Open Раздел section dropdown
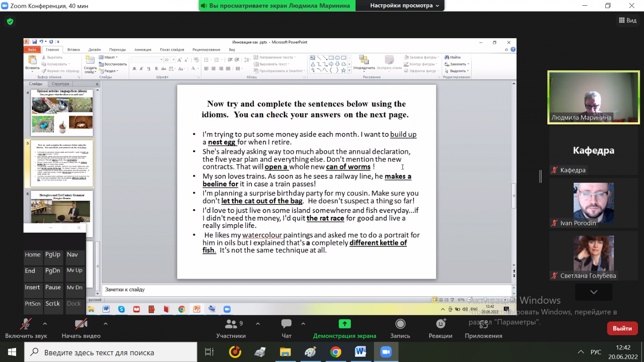Image resolution: width=644 pixels, height=362 pixels. click(108, 71)
